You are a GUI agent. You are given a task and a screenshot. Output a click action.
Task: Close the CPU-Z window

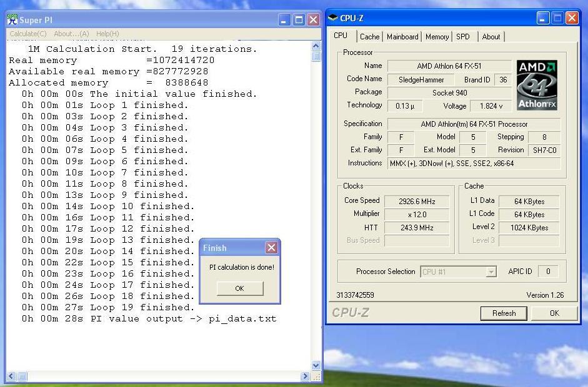572,17
